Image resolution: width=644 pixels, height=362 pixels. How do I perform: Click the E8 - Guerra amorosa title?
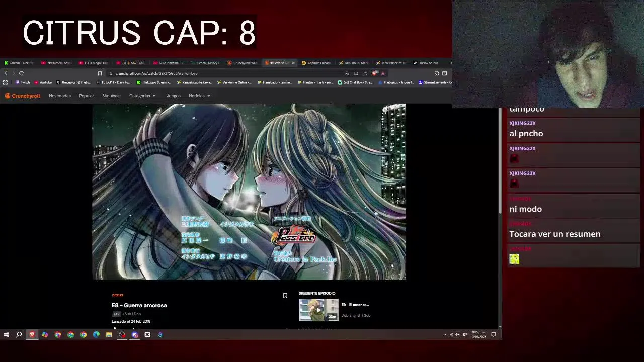click(139, 305)
